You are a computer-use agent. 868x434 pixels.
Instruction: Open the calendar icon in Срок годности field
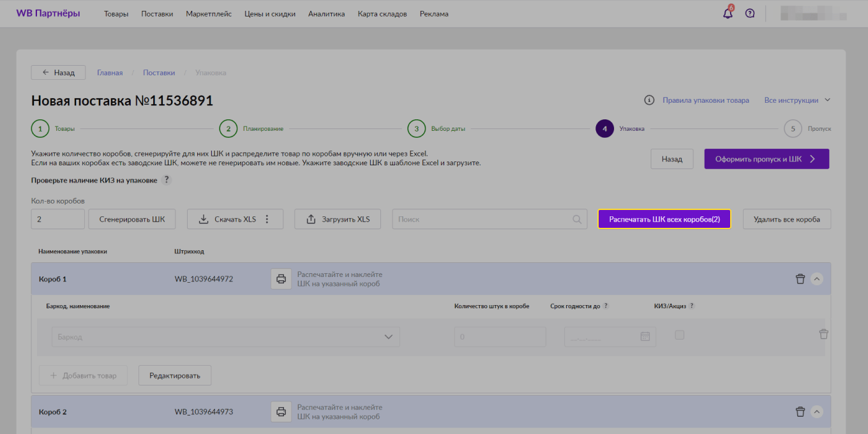pos(646,336)
